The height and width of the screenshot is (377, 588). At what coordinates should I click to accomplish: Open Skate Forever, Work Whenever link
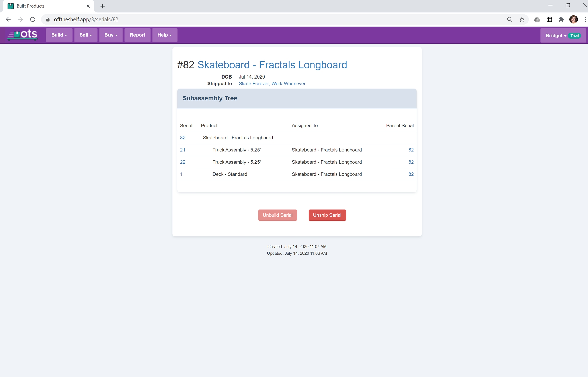272,84
